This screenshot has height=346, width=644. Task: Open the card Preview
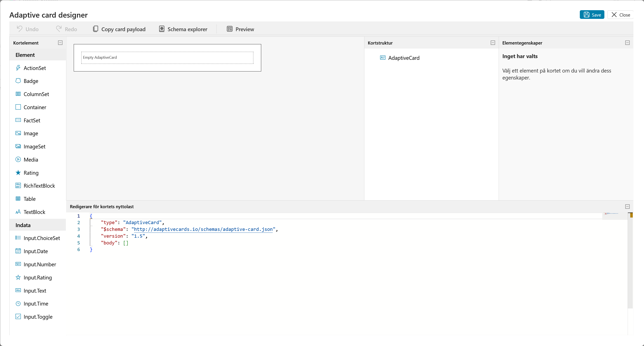pyautogui.click(x=240, y=29)
